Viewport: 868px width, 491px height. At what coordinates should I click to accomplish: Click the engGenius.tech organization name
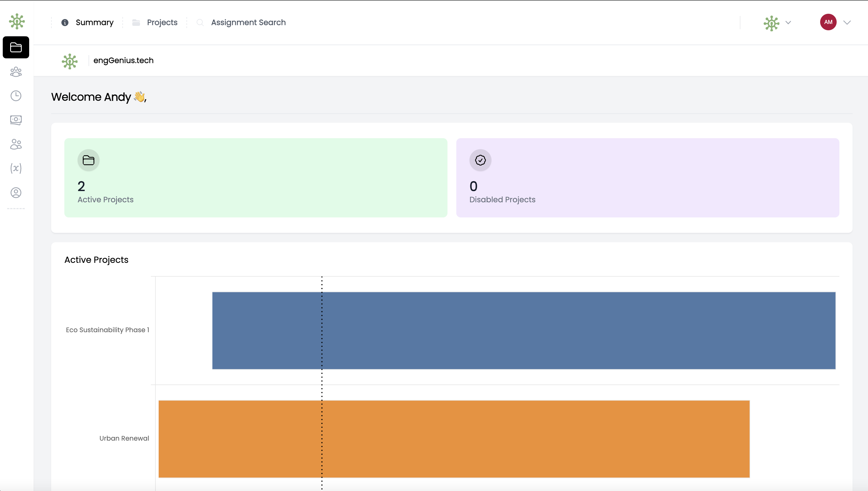click(x=123, y=60)
